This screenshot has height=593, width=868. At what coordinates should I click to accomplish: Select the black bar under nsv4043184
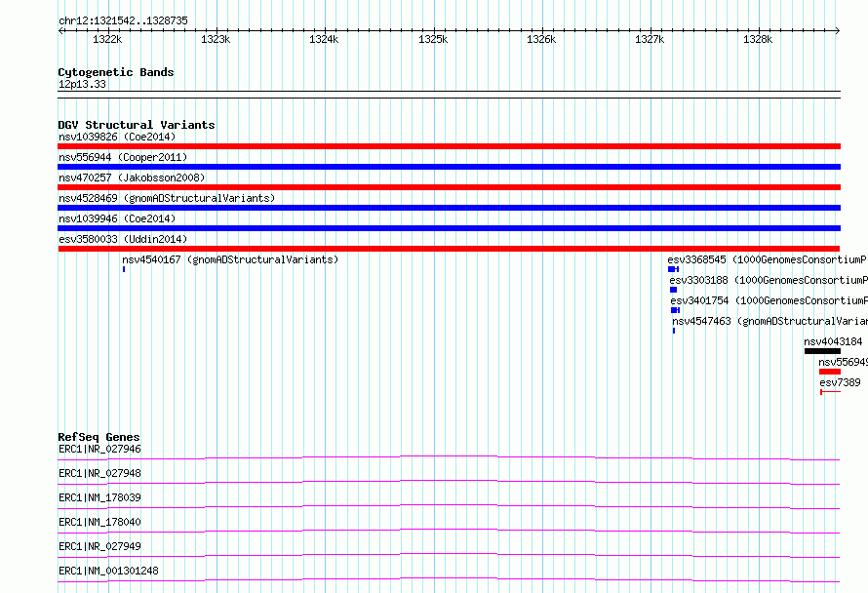point(822,351)
